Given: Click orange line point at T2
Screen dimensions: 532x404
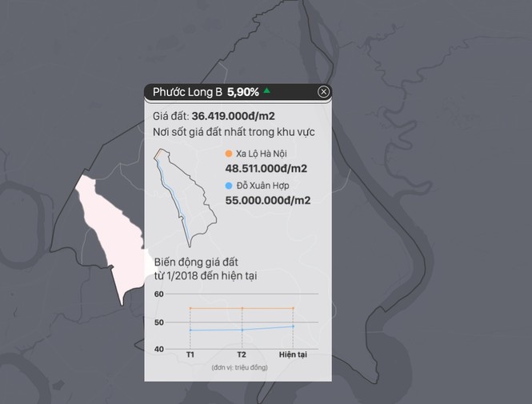Looking at the screenshot, I should coord(242,308).
